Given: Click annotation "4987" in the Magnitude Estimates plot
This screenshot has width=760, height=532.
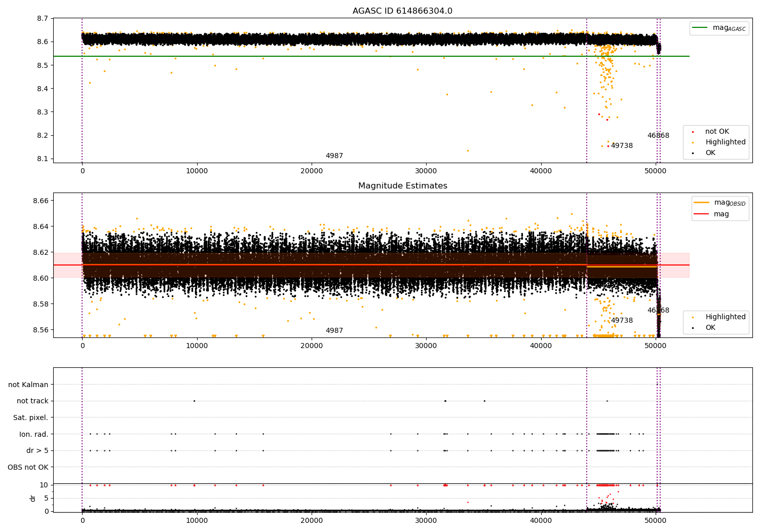Looking at the screenshot, I should 334,331.
